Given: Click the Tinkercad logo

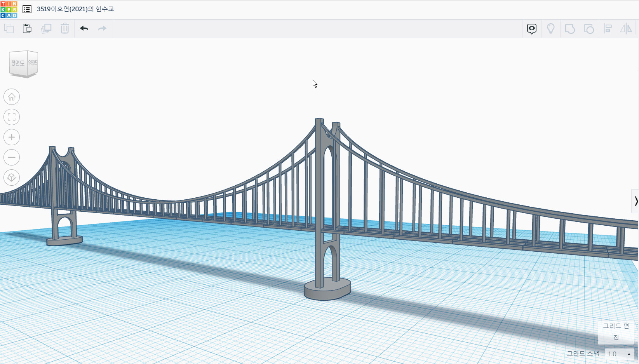Looking at the screenshot, I should point(9,9).
